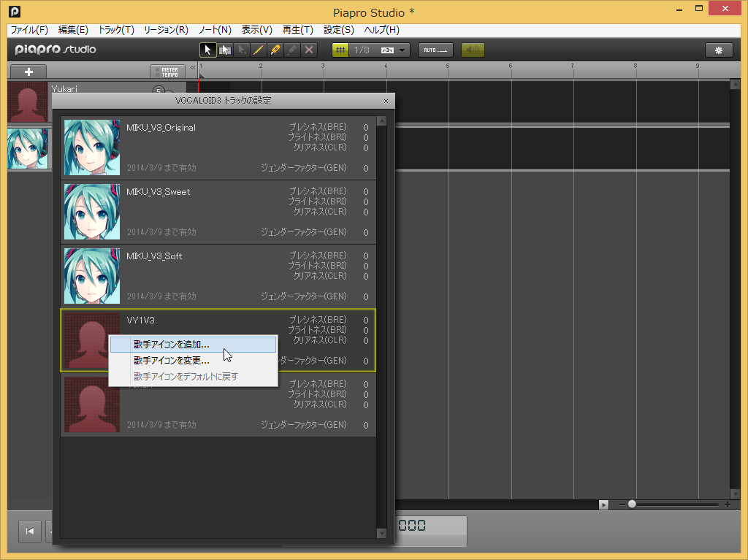Select the grayed-out glue tool
This screenshot has width=748, height=560.
click(292, 50)
